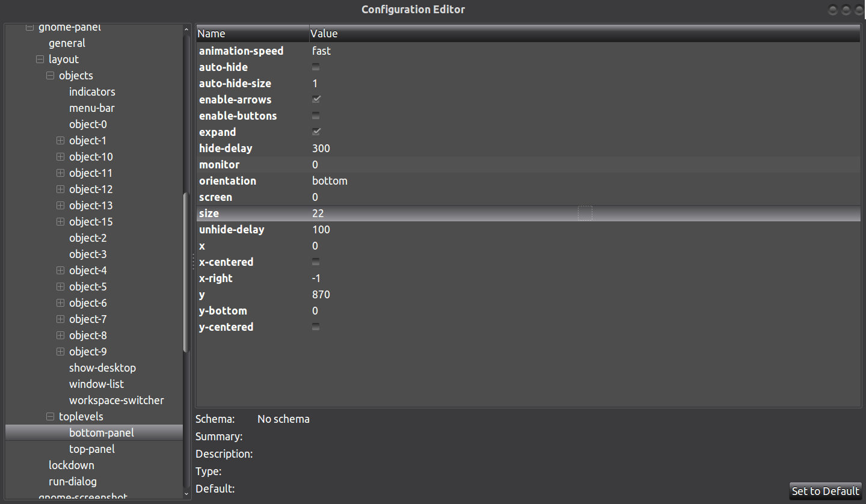Select the object-2 tree item

(x=88, y=238)
